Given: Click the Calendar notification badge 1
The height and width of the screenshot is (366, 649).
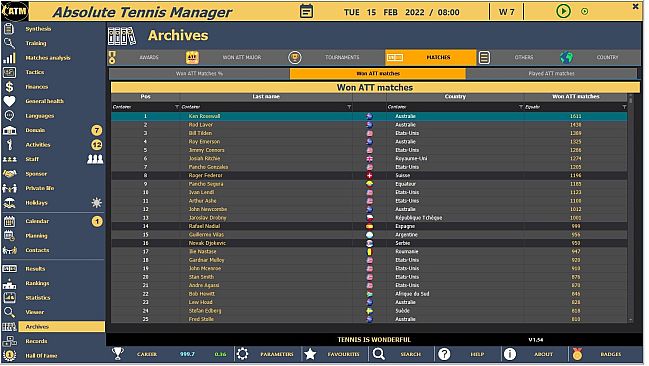Looking at the screenshot, I should [x=97, y=222].
